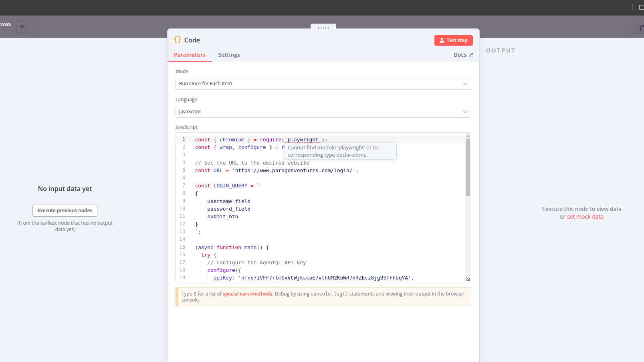Click the flask icon on Test step
The height and width of the screenshot is (362, 644).
(x=442, y=40)
